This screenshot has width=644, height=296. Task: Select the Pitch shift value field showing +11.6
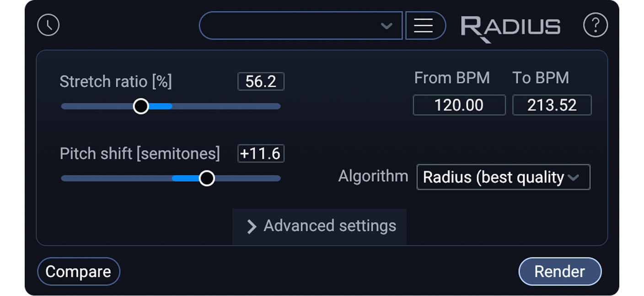point(260,153)
